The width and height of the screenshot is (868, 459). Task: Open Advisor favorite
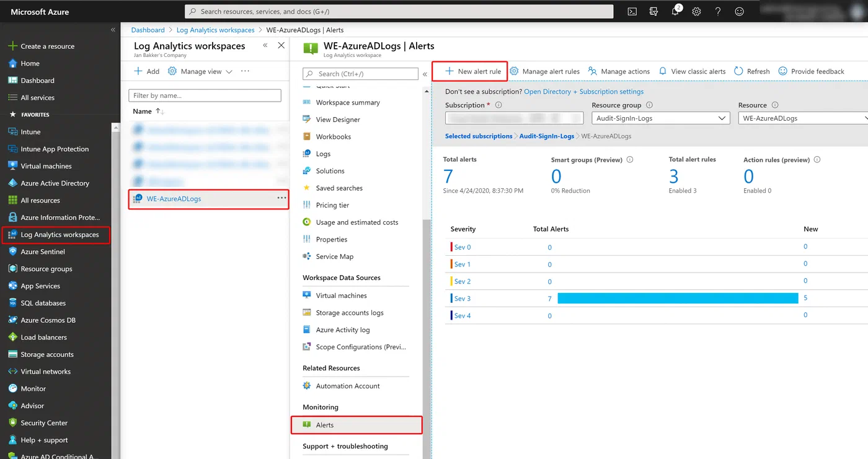32,406
